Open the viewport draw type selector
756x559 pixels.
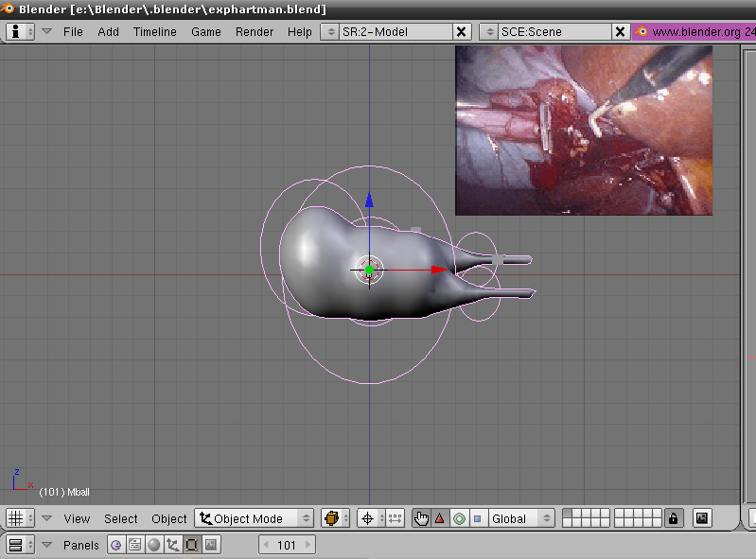(335, 518)
